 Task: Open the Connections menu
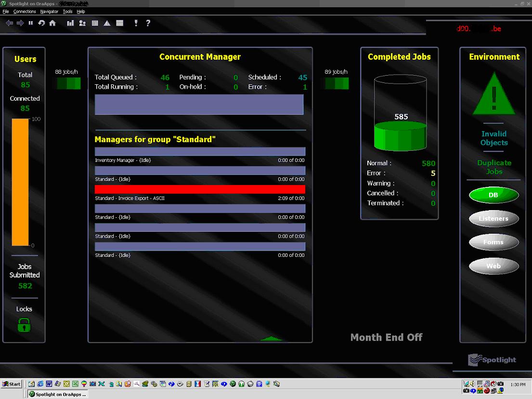pos(25,12)
